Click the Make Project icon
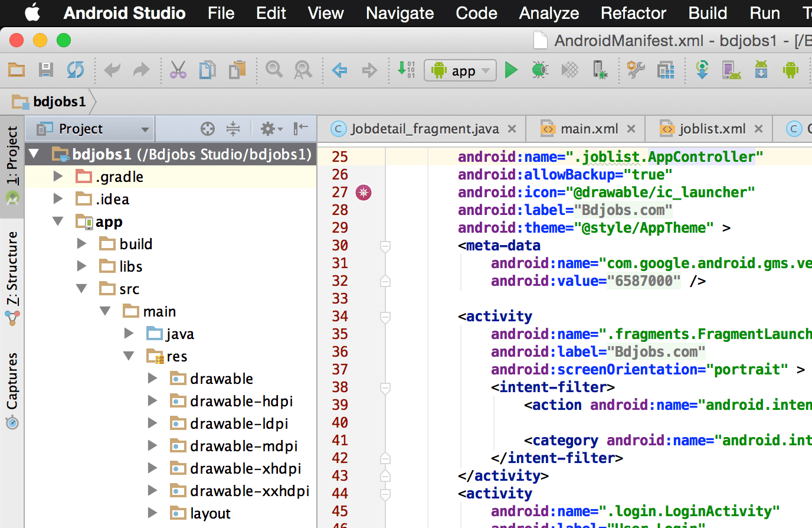The image size is (812, 528). (x=407, y=70)
